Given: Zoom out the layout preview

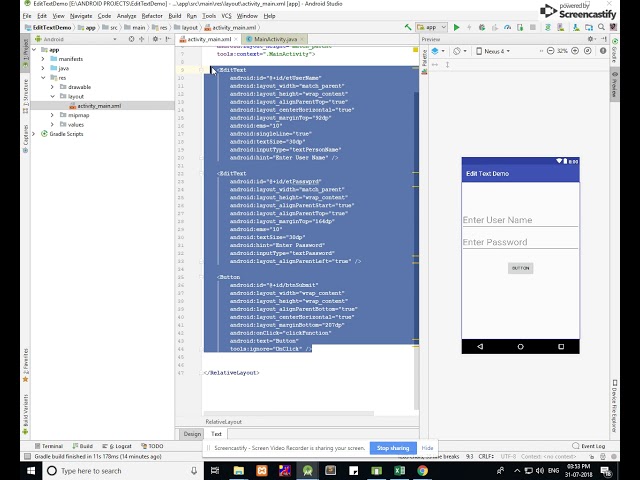Looking at the screenshot, I should [550, 51].
